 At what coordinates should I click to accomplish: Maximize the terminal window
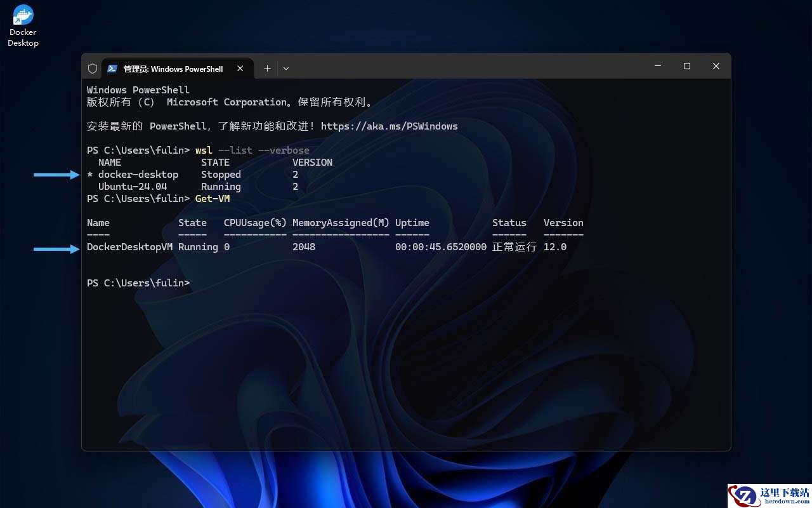coord(687,66)
